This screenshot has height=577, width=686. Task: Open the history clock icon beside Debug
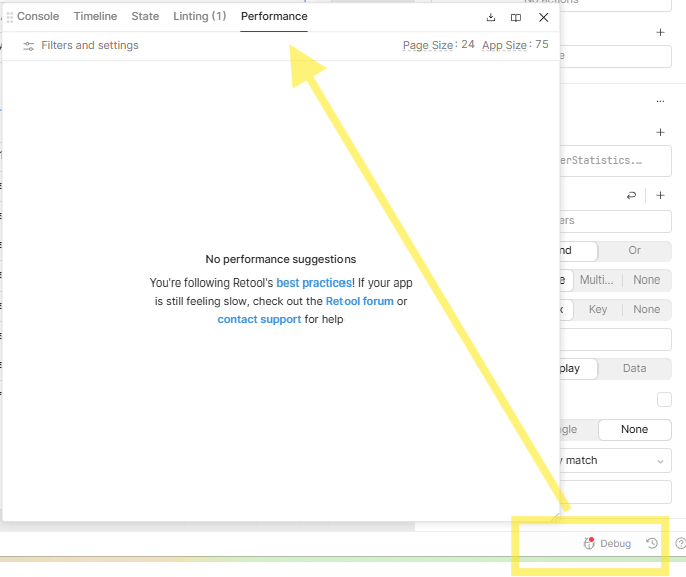[x=652, y=543]
